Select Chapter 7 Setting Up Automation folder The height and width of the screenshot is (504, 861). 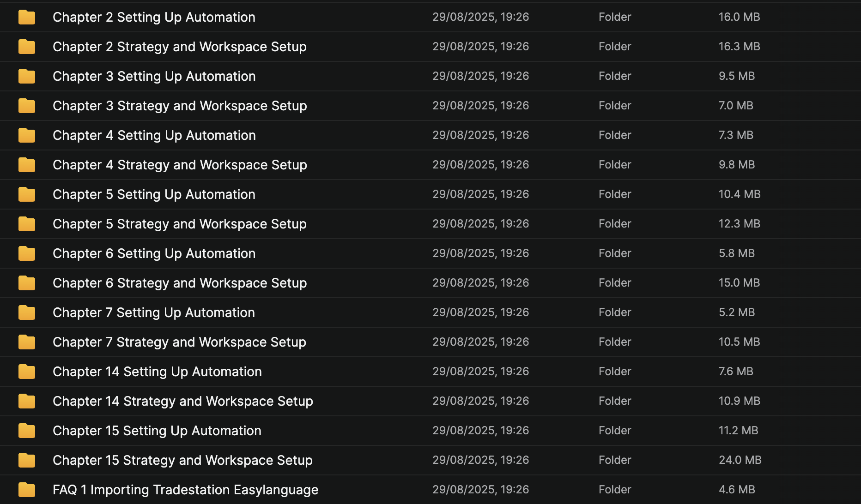pyautogui.click(x=153, y=312)
